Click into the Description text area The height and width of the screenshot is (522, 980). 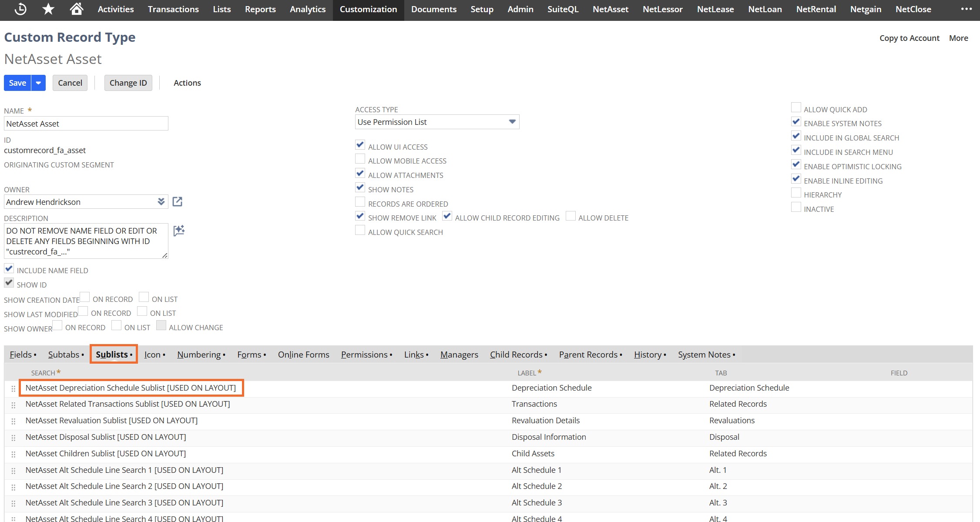click(x=86, y=241)
